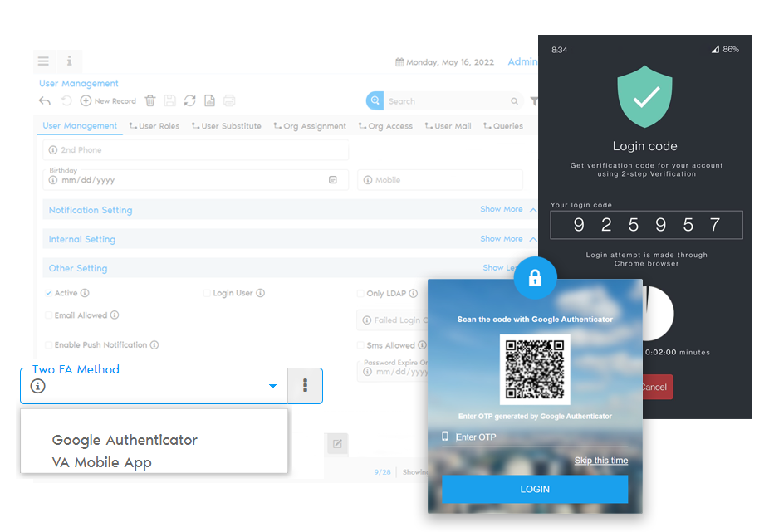
Task: Select the export document icon
Action: (x=208, y=100)
